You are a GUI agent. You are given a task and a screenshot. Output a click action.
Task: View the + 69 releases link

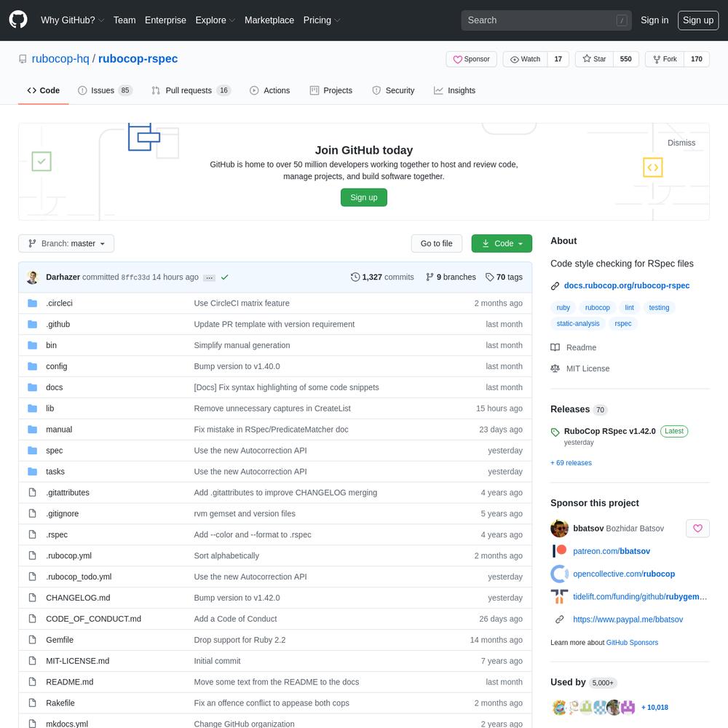point(571,463)
